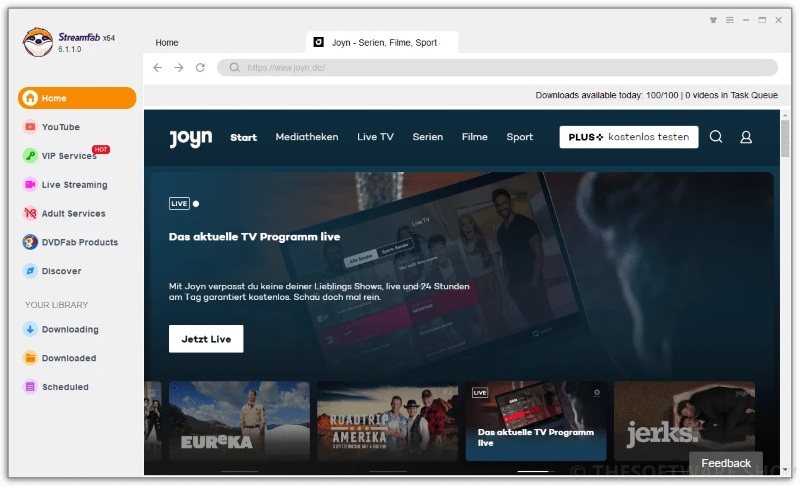Open Sport in Joyn navigation
The width and height of the screenshot is (800, 486).
point(519,137)
